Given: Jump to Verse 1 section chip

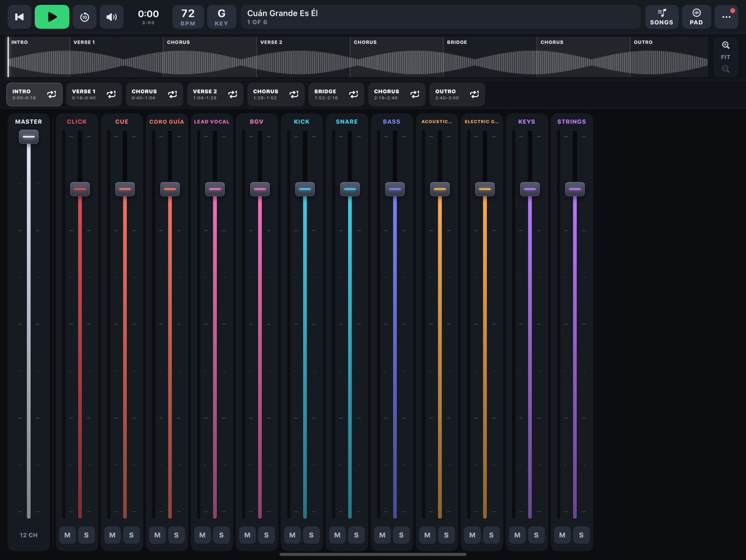Looking at the screenshot, I should tap(94, 94).
